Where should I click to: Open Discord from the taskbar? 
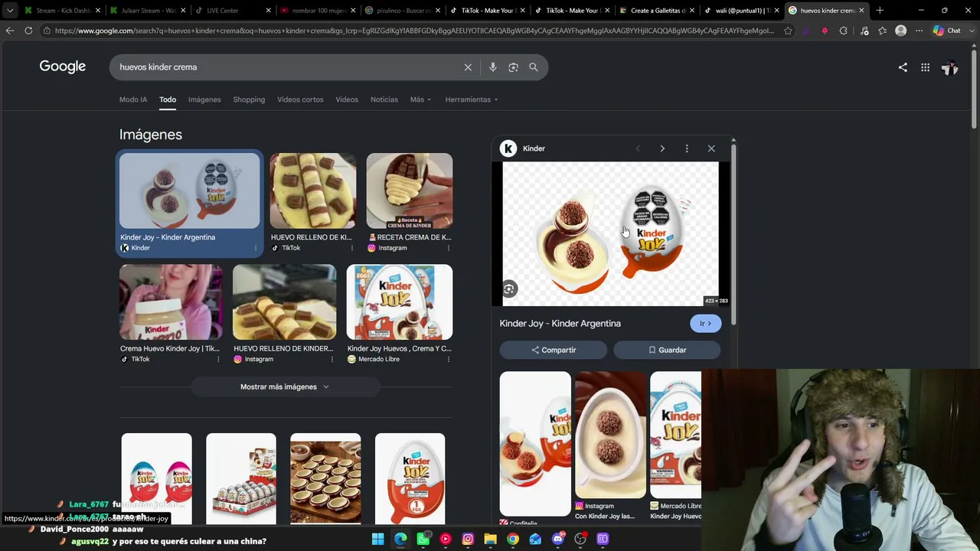pyautogui.click(x=558, y=540)
